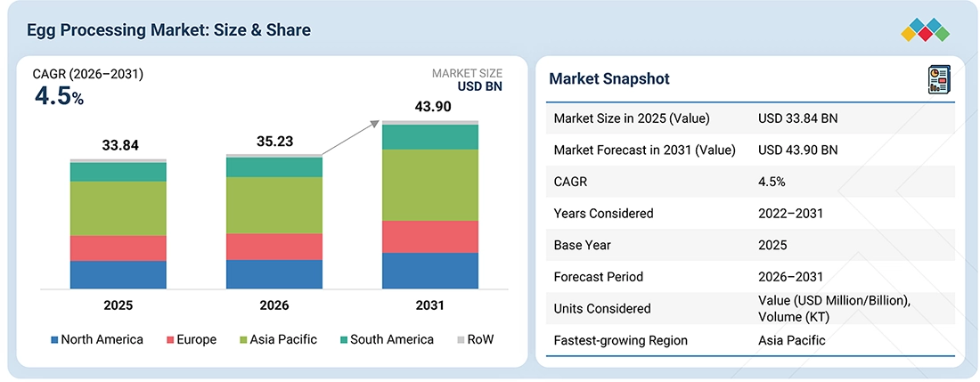980x382 pixels.
Task: Click the South America teal legend swatch
Action: (x=343, y=340)
